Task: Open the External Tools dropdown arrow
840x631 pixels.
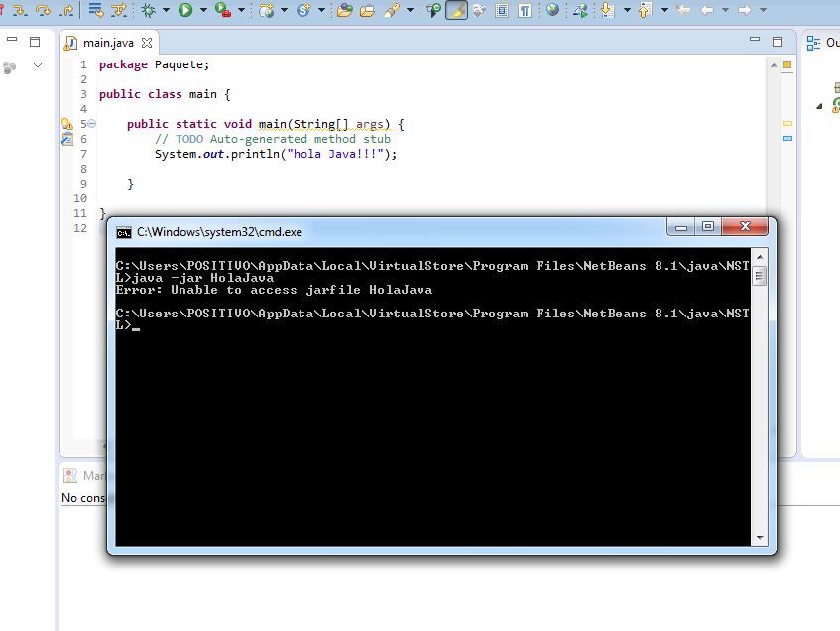Action: point(242,10)
